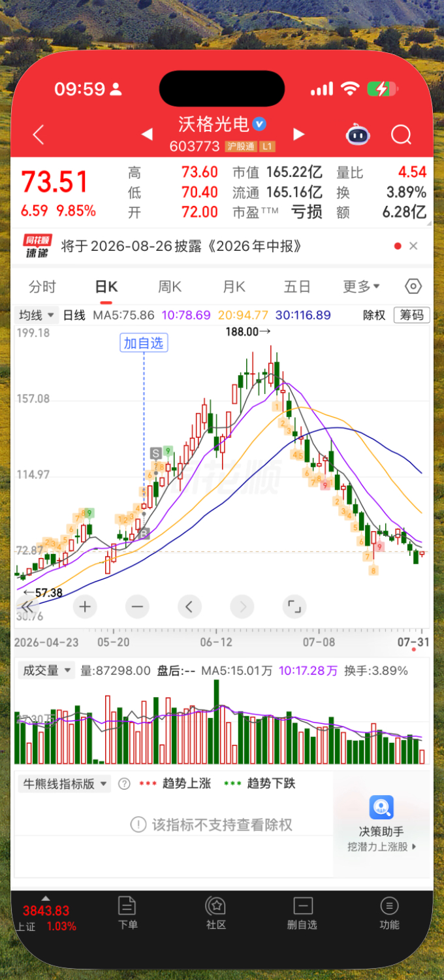444x980 pixels.
Task: Select the 五日 tab
Action: pos(297,286)
